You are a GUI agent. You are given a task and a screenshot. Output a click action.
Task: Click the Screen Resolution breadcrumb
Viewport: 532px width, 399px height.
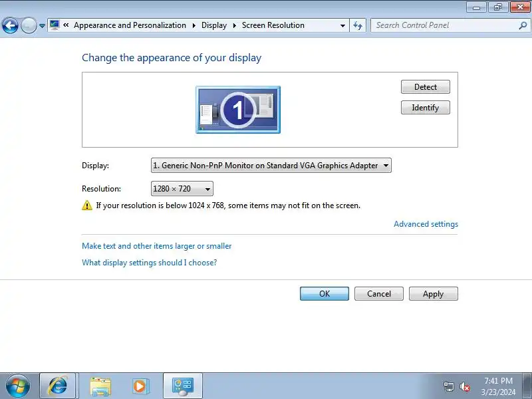[273, 25]
